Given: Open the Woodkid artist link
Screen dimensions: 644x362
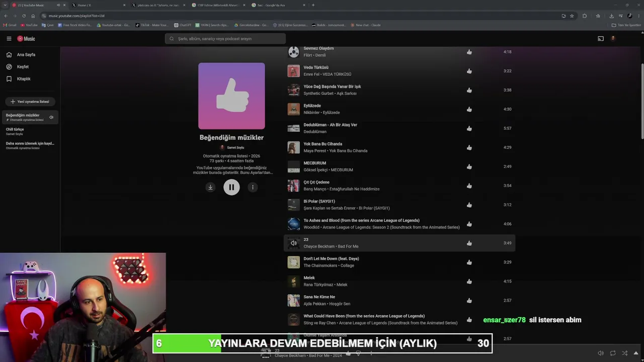Looking at the screenshot, I should 311,227.
